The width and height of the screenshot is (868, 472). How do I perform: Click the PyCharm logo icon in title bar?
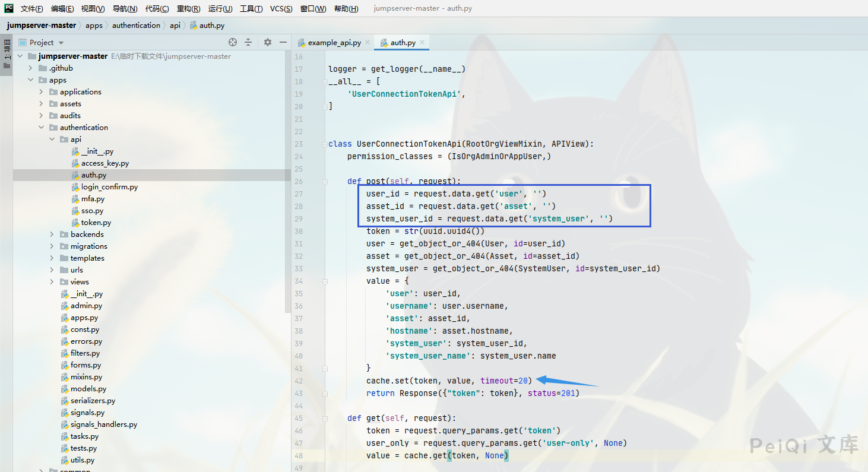[9, 8]
